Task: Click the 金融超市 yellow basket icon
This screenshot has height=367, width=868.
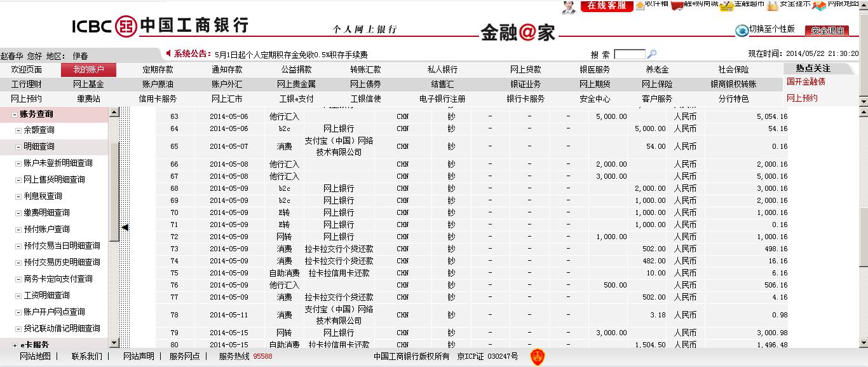Action: pos(726,5)
